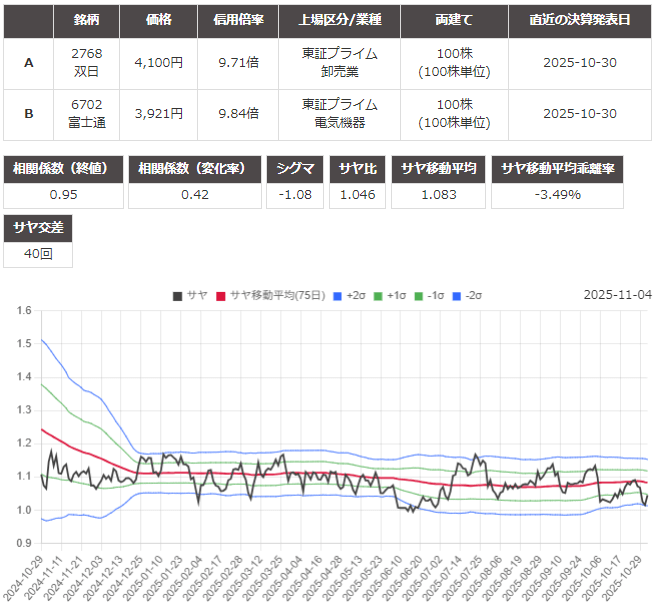Click the 4,100円 price cell

pyautogui.click(x=158, y=62)
